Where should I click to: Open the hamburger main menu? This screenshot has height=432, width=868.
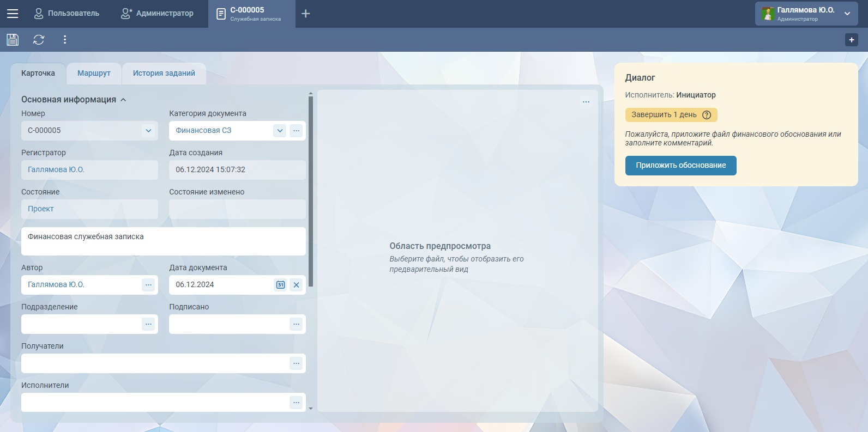coord(13,14)
